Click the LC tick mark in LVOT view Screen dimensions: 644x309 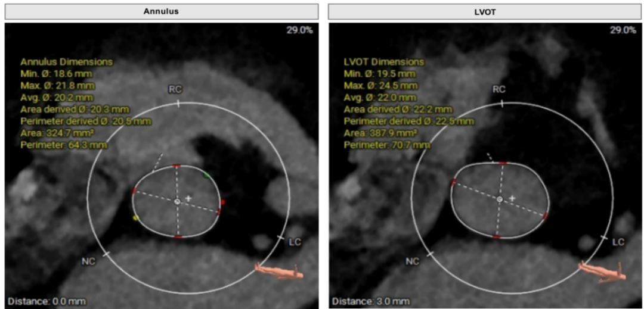click(604, 238)
